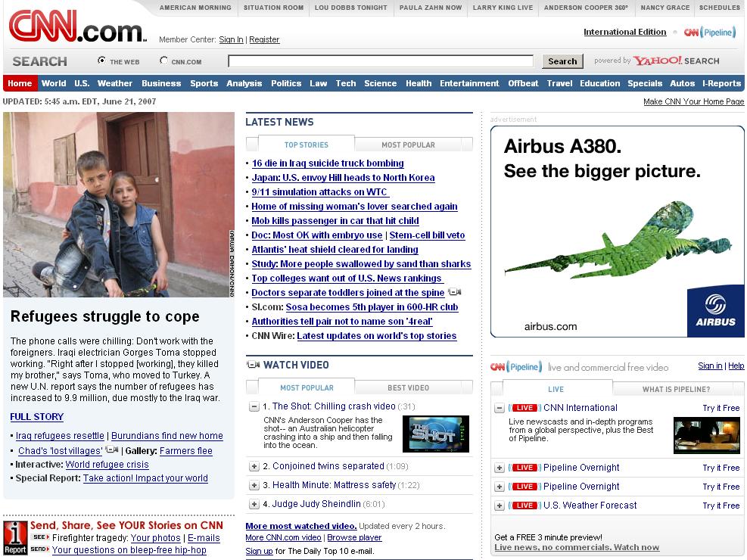Image resolution: width=747 pixels, height=560 pixels.
Task: Expand the Judge Judy Sheindlin video
Action: (x=254, y=504)
